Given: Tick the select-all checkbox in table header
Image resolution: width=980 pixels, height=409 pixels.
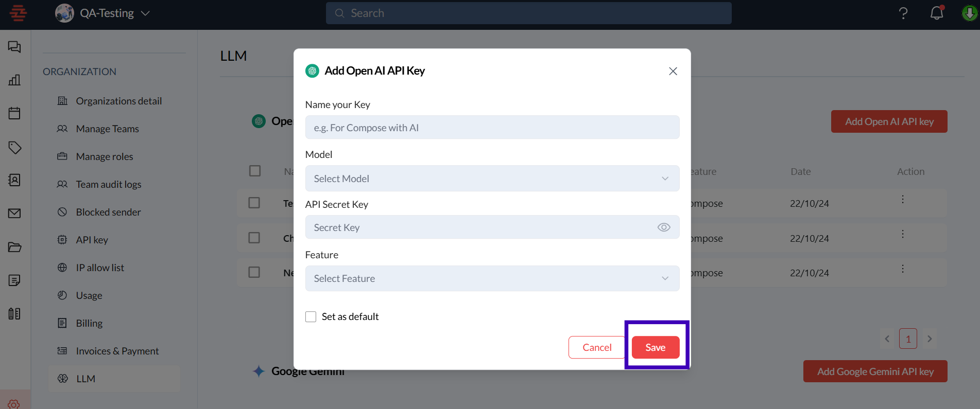Looking at the screenshot, I should [x=255, y=171].
